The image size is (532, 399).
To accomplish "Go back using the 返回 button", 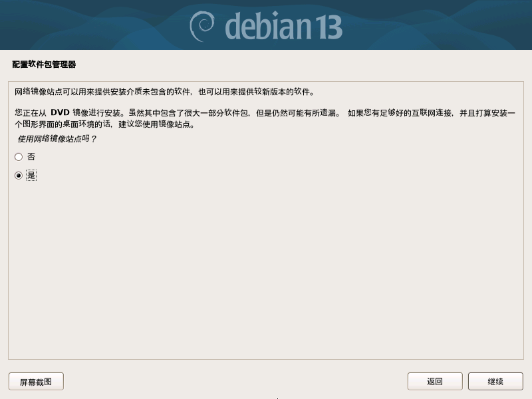I will pos(435,381).
